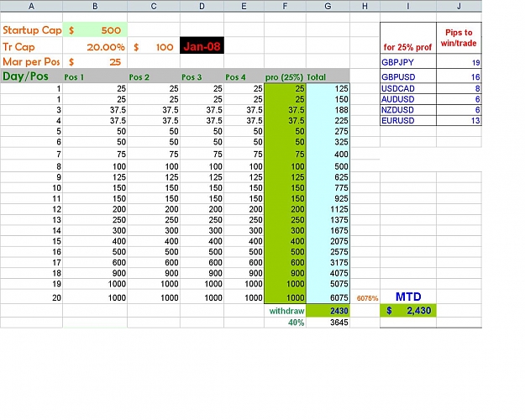
Task: Select column B header
Action: click(95, 6)
